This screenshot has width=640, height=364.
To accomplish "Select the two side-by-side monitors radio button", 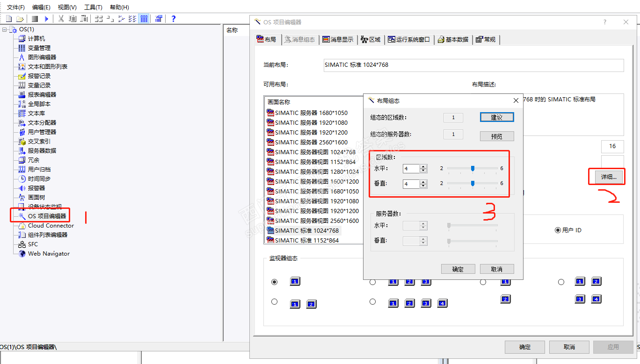I will click(275, 302).
